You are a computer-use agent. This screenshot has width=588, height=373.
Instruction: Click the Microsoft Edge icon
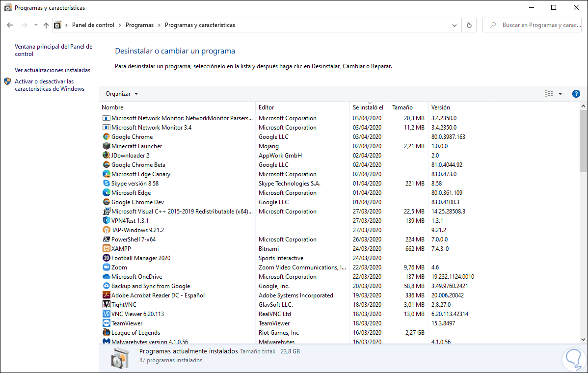[107, 193]
